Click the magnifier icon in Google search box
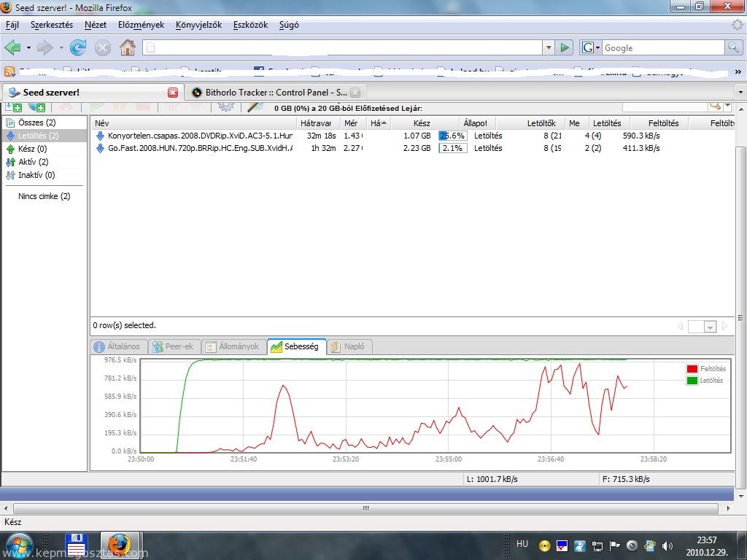 (x=733, y=48)
